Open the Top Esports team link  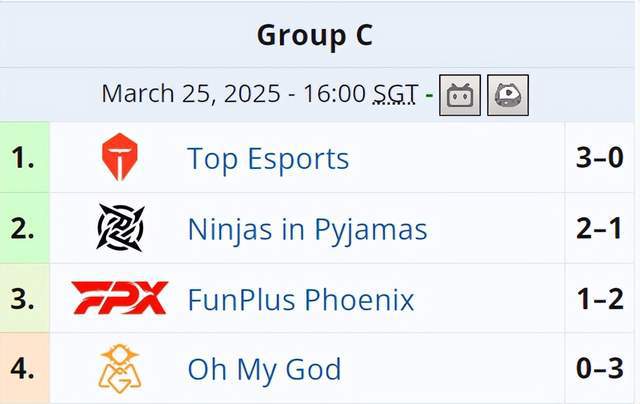tap(268, 158)
